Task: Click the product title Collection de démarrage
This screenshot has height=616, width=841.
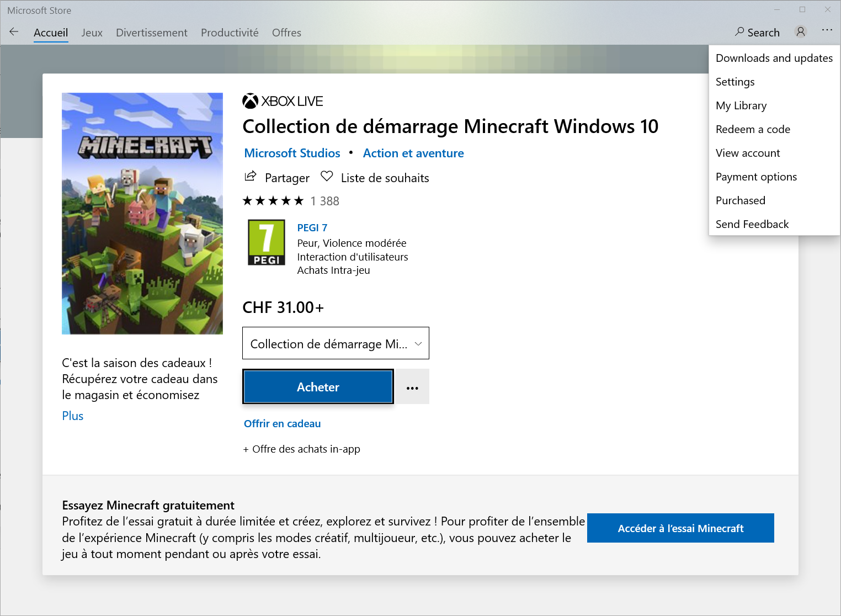Action: pyautogui.click(x=450, y=126)
